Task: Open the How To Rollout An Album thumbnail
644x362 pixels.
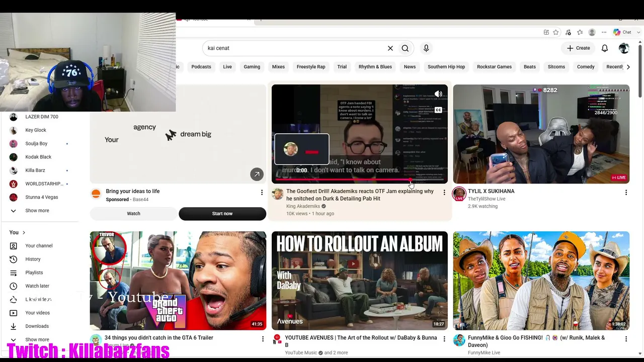Action: [359, 281]
